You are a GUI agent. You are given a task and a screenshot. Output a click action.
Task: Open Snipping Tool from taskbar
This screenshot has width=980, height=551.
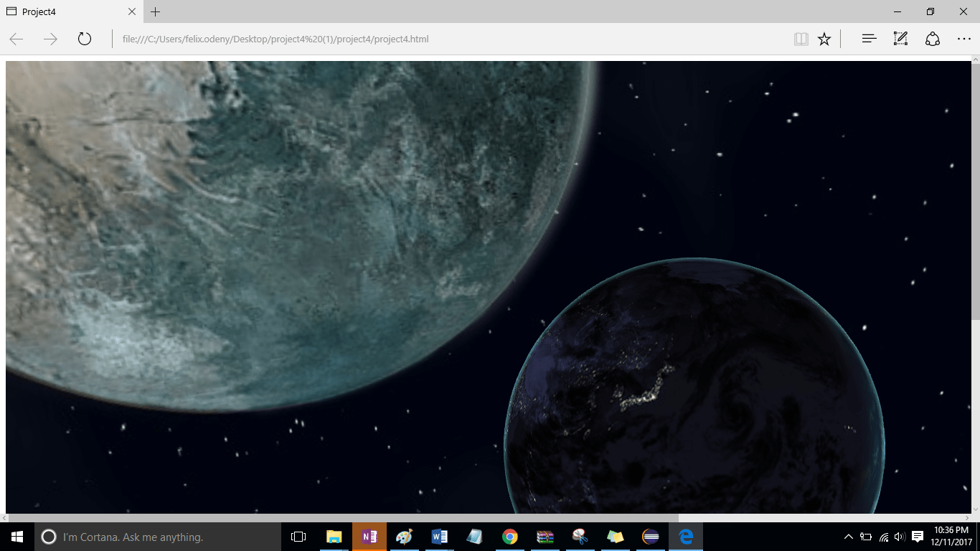[x=580, y=537]
